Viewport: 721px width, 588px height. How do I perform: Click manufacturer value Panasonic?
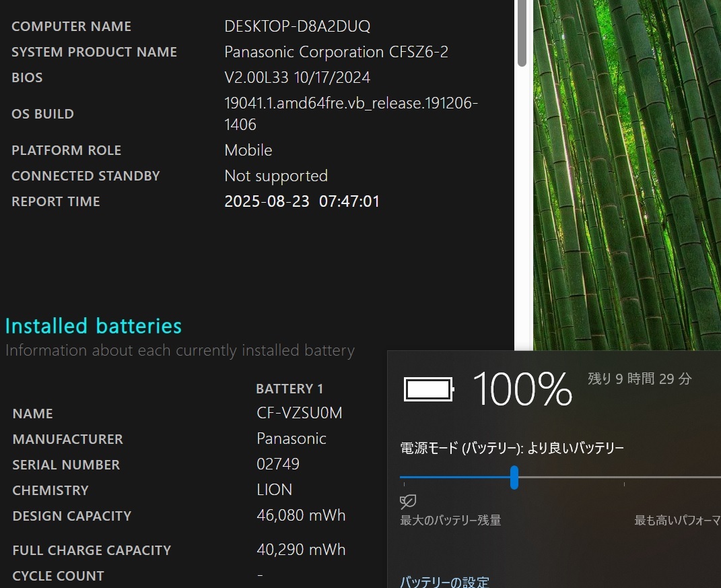point(291,439)
